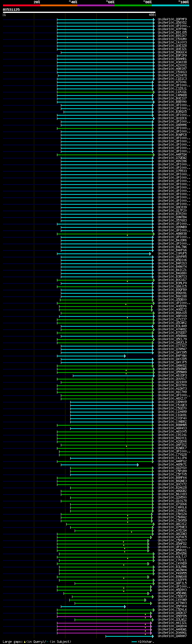Select hit UniRef100_C5XUM0
This screenshot has height=644, width=192.
coord(172,39)
